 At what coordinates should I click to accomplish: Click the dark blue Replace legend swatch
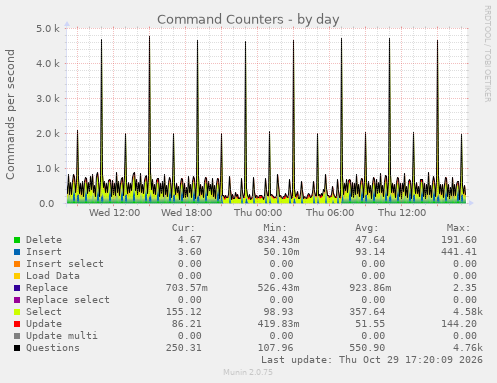click(x=17, y=288)
